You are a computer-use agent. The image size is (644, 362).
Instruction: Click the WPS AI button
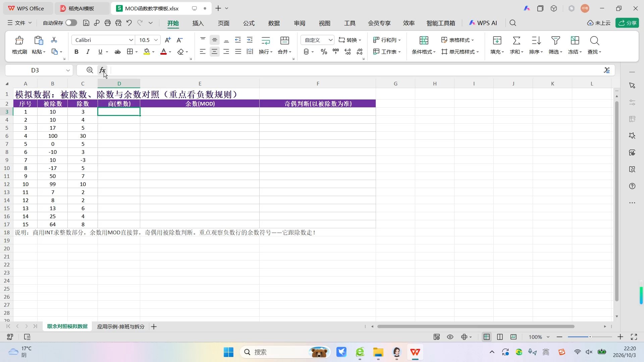click(x=483, y=23)
